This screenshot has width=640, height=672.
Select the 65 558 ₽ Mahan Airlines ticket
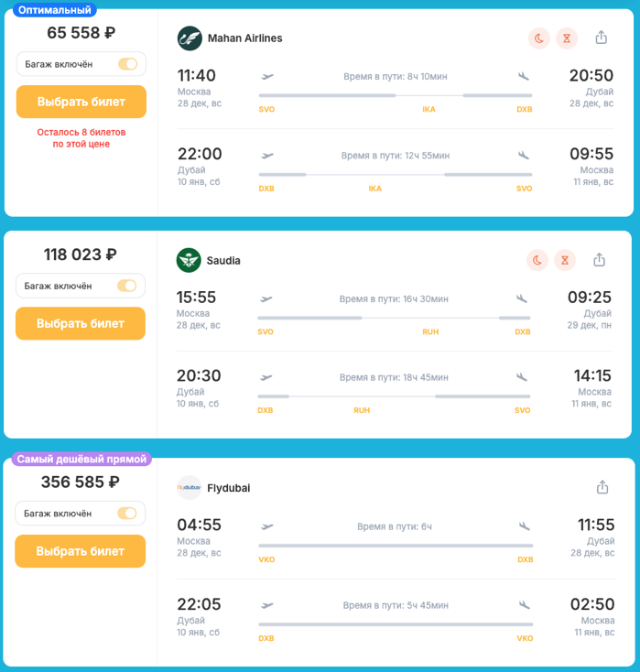click(x=81, y=102)
